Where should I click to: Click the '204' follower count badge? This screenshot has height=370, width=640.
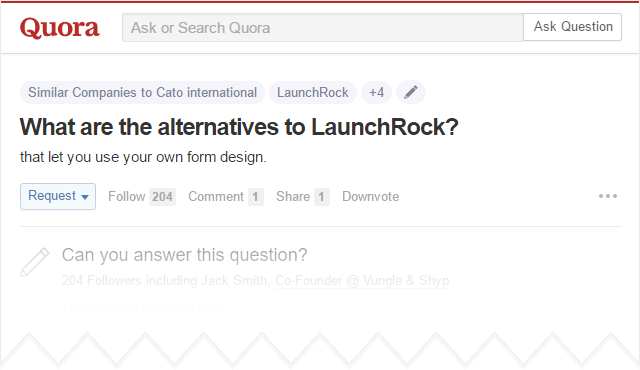pyautogui.click(x=162, y=197)
